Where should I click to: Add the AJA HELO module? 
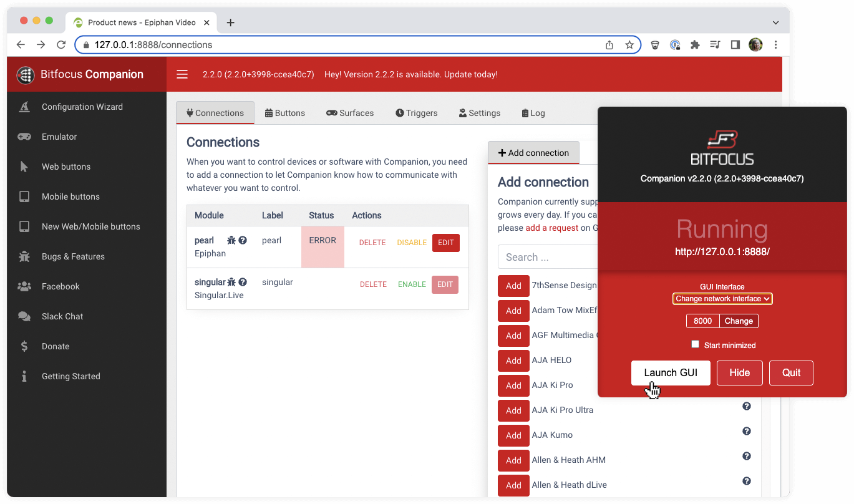(x=513, y=361)
